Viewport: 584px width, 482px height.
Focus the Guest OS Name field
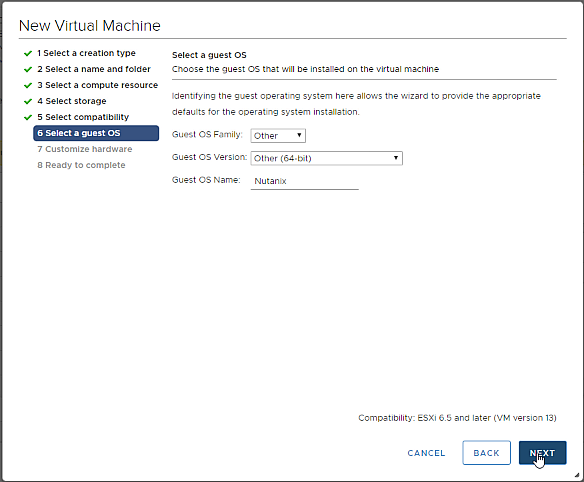click(x=305, y=181)
